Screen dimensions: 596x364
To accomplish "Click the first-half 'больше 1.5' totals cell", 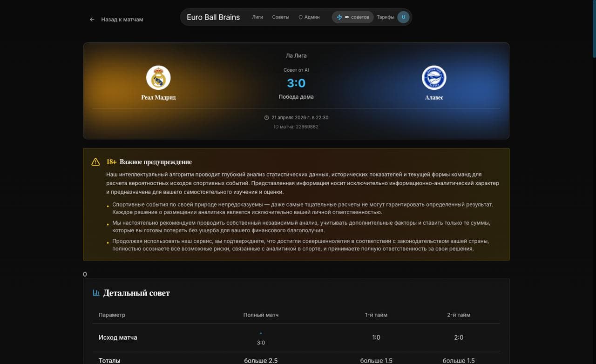I will coord(376,361).
